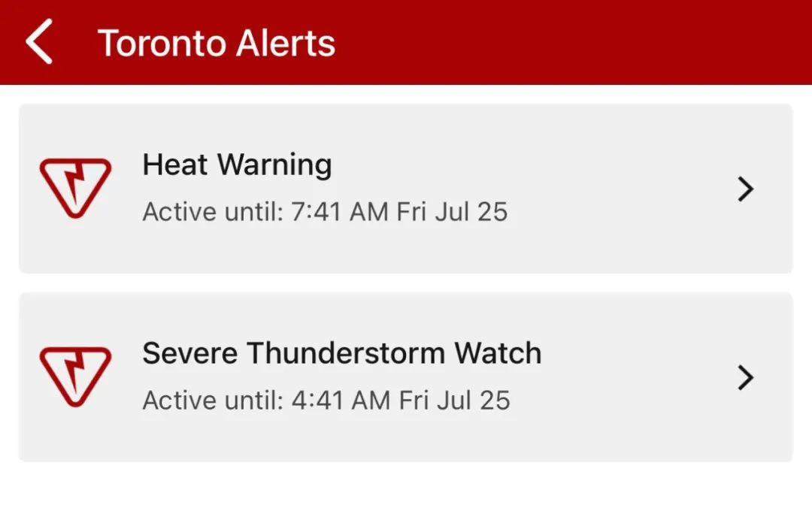Click the word 'Thunderstorm' in the second alert
This screenshot has width=812, height=505.
(345, 353)
